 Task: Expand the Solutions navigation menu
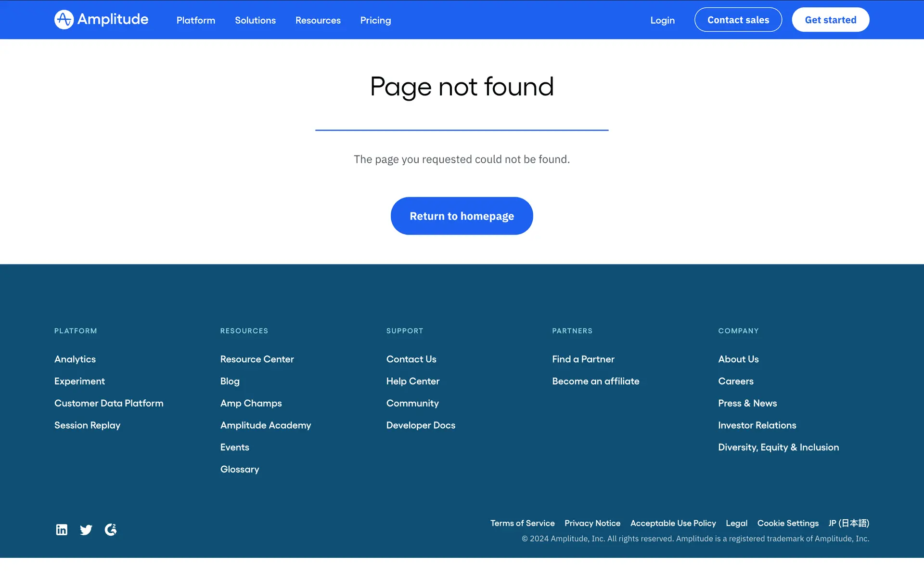(255, 20)
